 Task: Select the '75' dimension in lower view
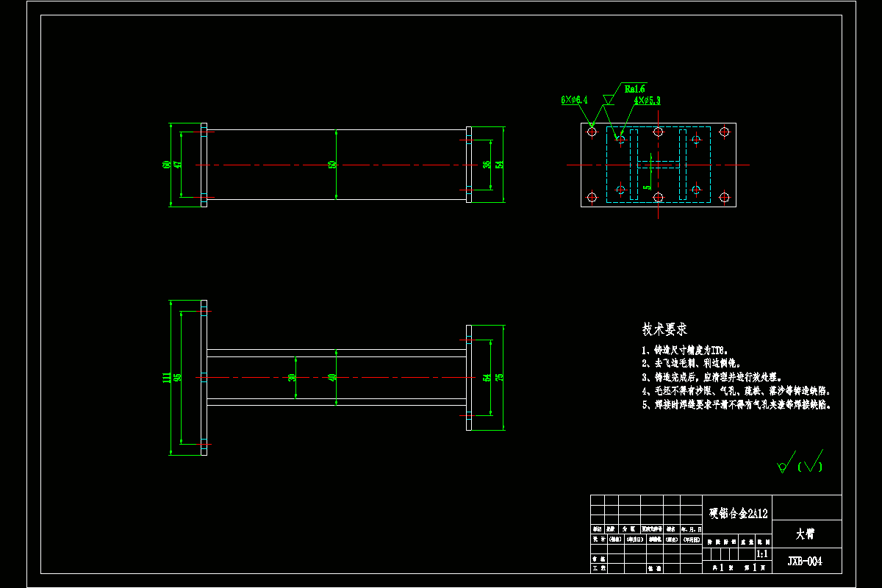point(499,377)
